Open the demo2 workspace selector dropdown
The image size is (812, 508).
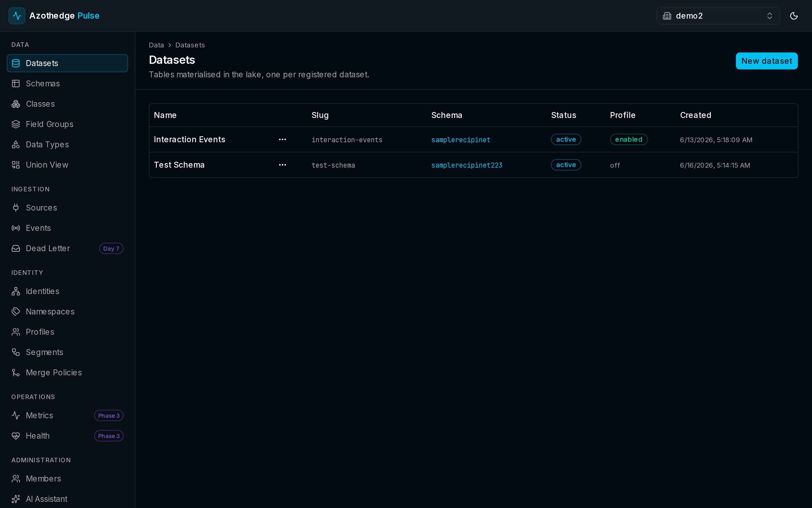click(x=718, y=16)
